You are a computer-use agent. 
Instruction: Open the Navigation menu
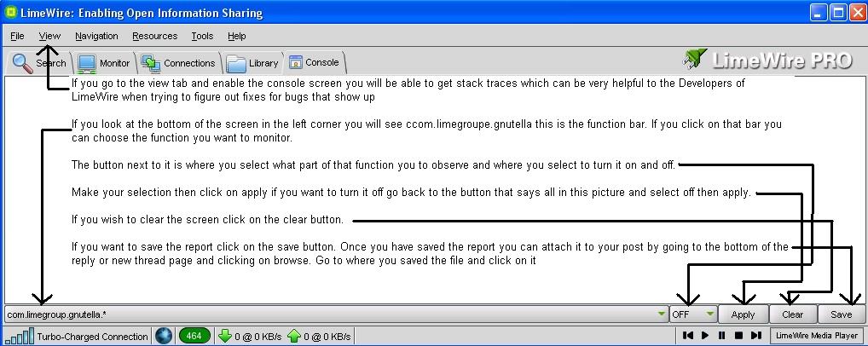96,36
